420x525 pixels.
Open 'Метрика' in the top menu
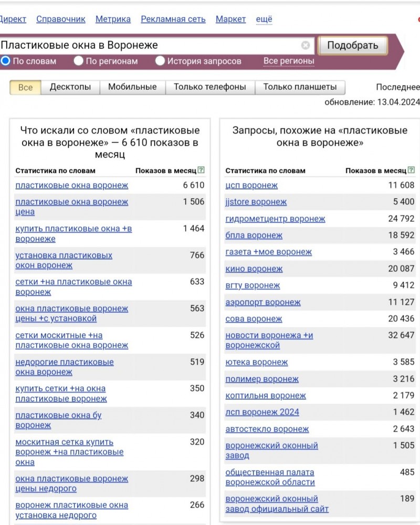(113, 19)
